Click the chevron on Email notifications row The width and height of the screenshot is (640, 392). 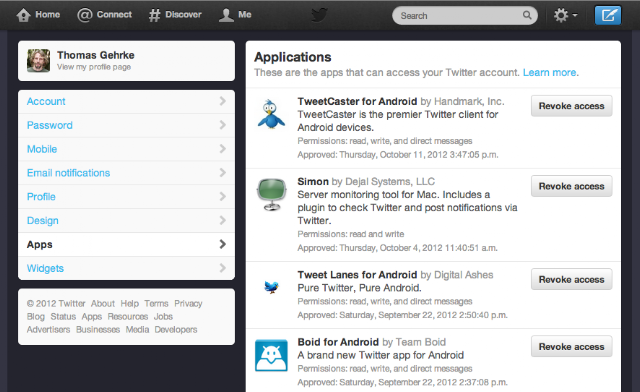coord(222,172)
